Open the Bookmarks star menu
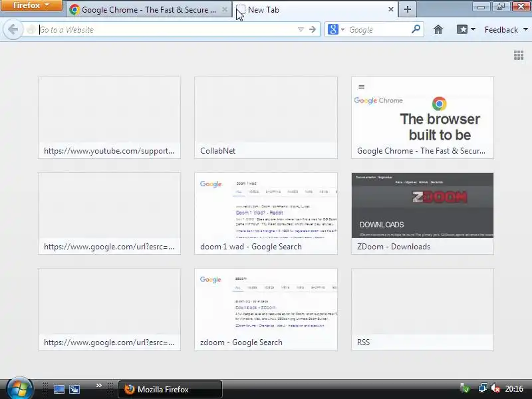532x399 pixels. click(x=462, y=29)
